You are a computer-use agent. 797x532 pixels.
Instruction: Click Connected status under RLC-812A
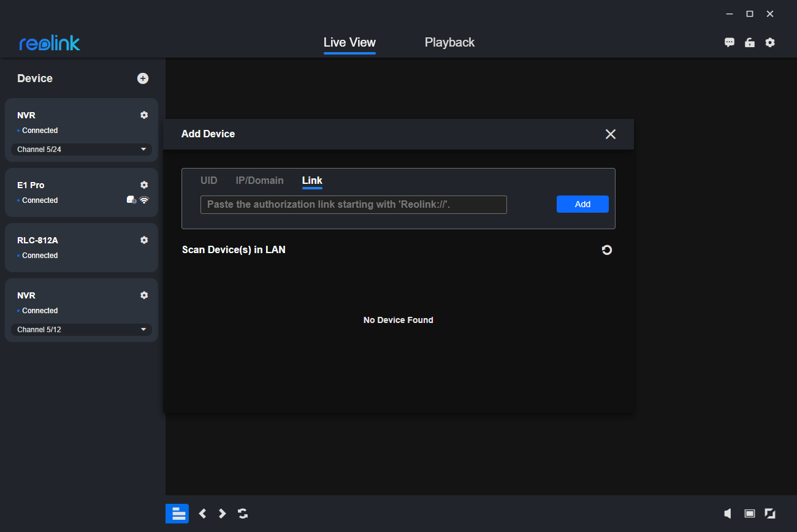(40, 256)
